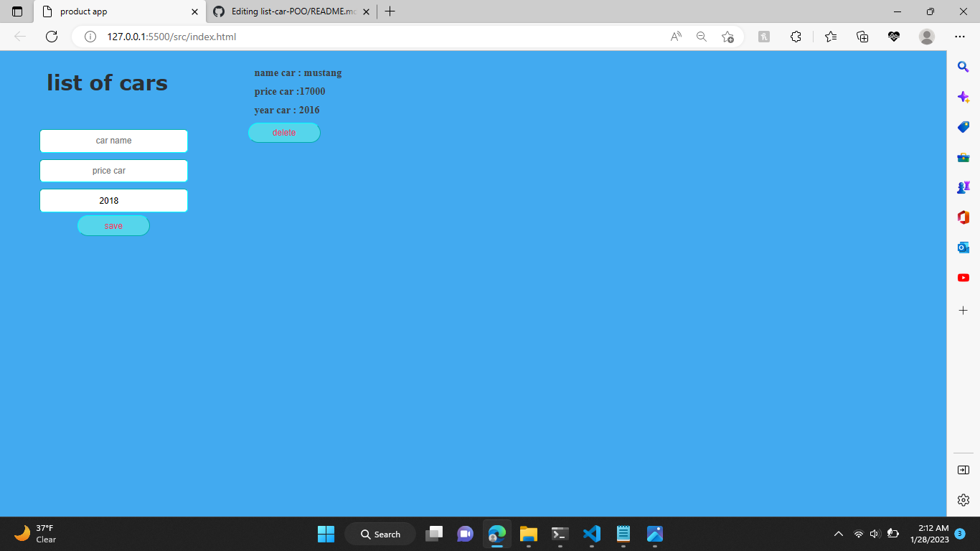Open YouTube from the Edge sidebar
This screenshot has height=551, width=980.
tap(963, 277)
